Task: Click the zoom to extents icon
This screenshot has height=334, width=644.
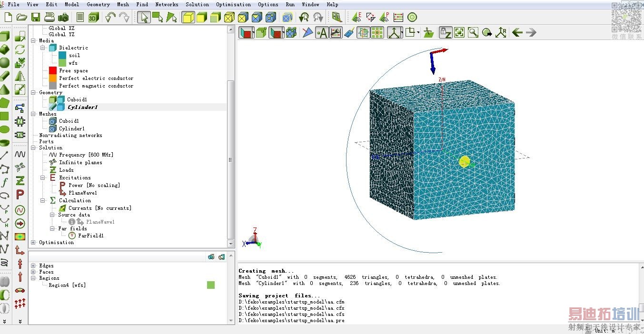Action: pos(459,32)
